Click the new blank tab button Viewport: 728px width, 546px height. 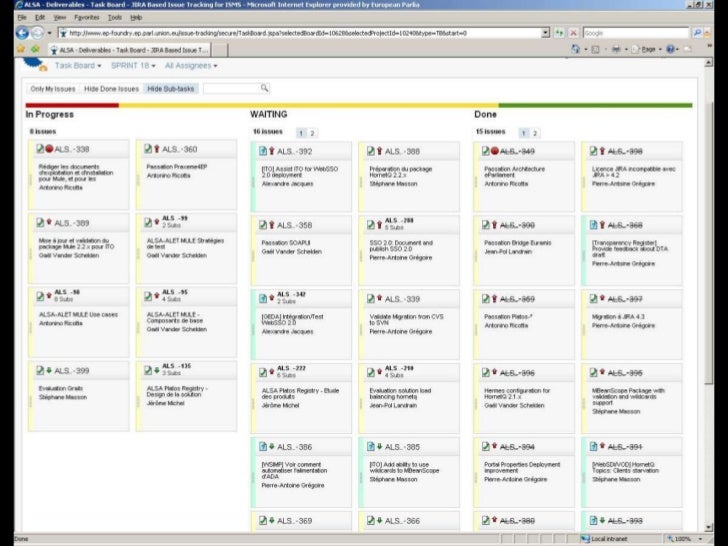pos(220,50)
